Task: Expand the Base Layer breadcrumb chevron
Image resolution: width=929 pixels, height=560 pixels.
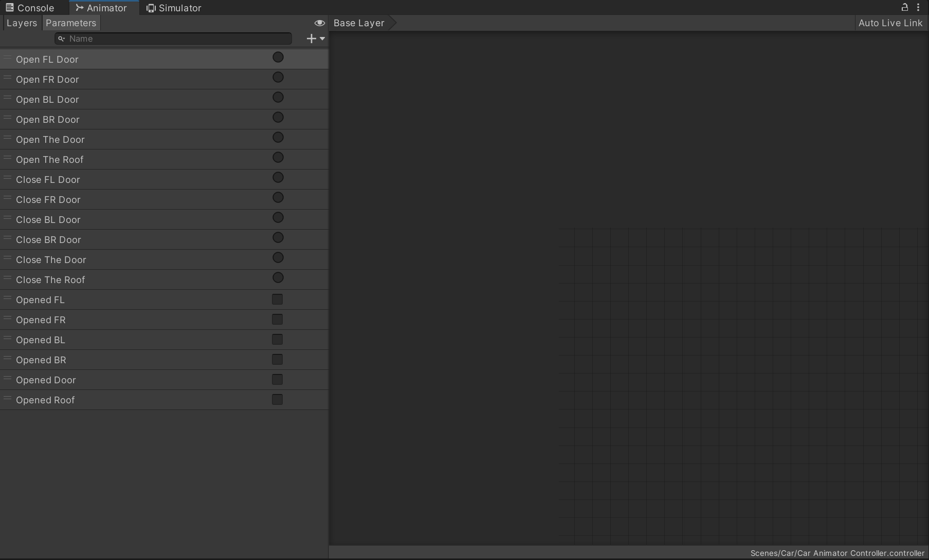Action: point(393,23)
